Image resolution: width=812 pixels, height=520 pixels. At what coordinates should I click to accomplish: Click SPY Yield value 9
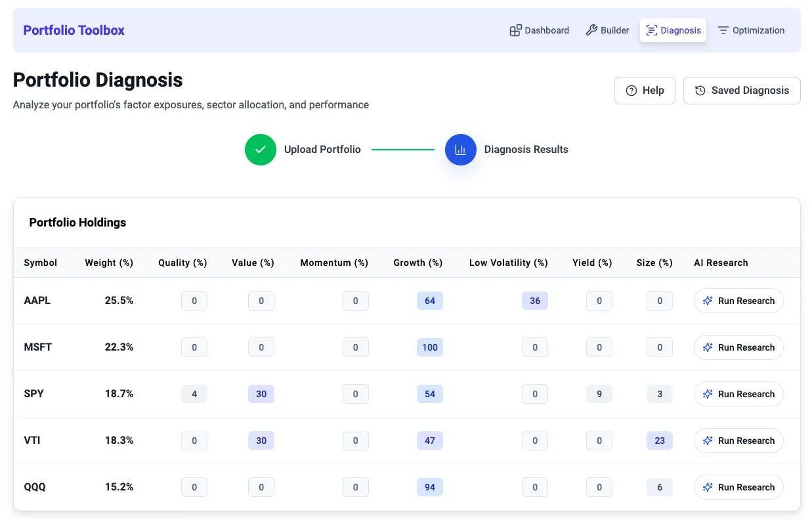click(x=599, y=394)
